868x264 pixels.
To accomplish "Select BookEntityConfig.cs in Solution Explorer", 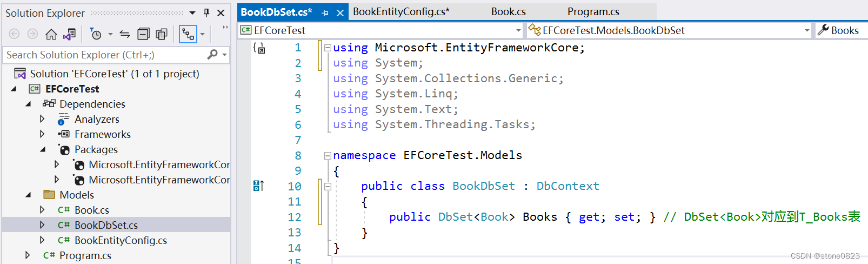I will point(121,240).
